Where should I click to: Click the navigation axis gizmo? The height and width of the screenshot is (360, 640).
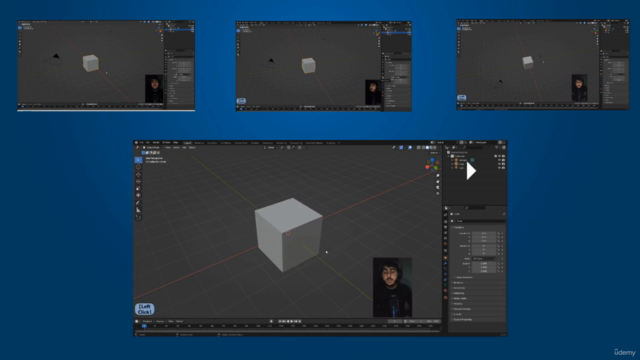pos(432,164)
